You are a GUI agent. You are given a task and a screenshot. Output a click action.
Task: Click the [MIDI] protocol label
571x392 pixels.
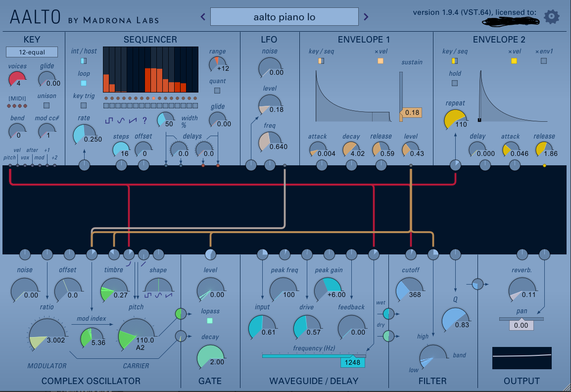tap(17, 98)
